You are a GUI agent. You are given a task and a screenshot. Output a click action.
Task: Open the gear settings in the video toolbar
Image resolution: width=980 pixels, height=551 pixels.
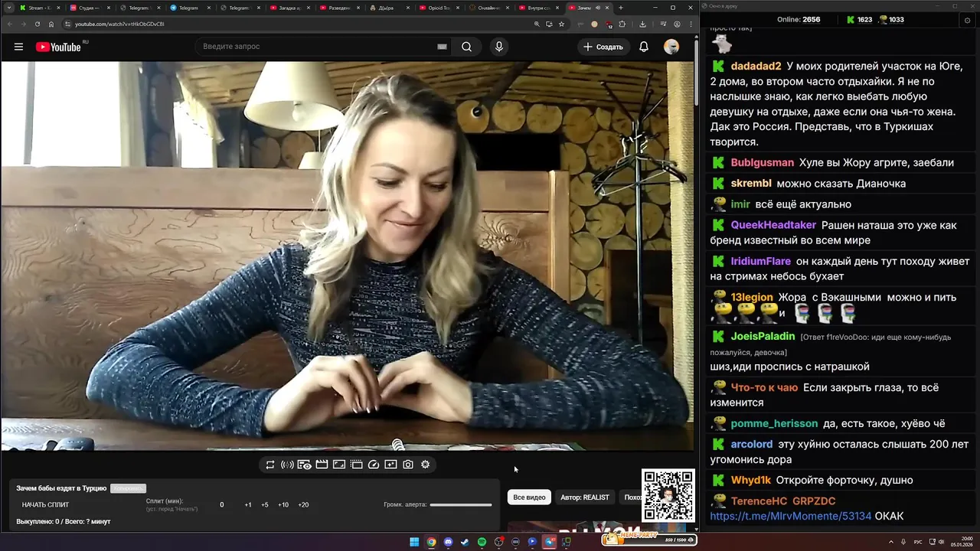pyautogui.click(x=426, y=465)
